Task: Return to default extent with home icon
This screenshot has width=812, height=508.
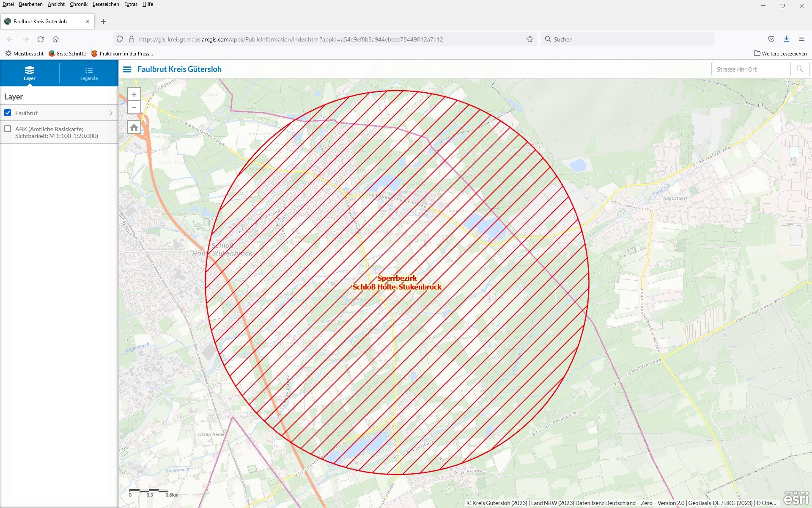Action: coord(134,127)
